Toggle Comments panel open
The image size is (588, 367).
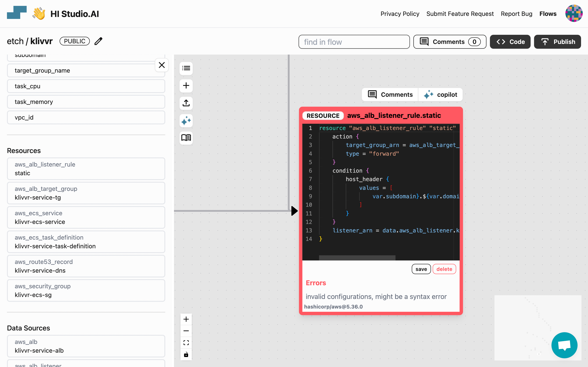449,42
